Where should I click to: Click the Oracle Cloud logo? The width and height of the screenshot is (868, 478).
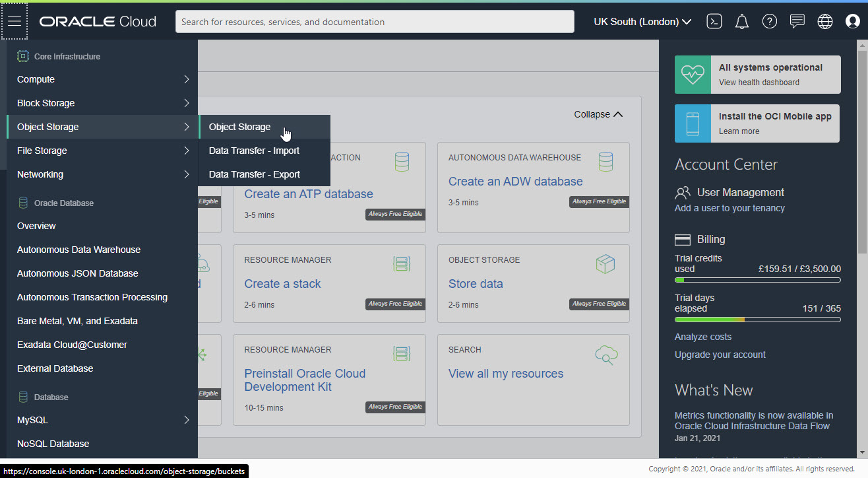98,21
